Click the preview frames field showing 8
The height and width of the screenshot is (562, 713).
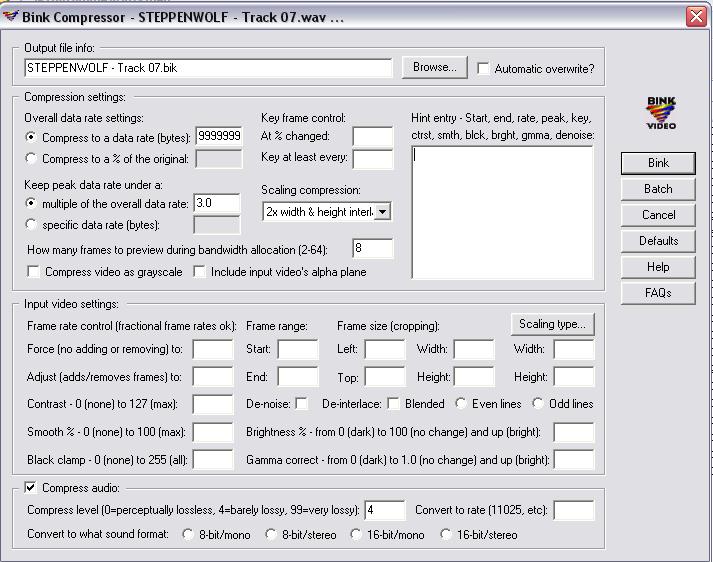(372, 248)
